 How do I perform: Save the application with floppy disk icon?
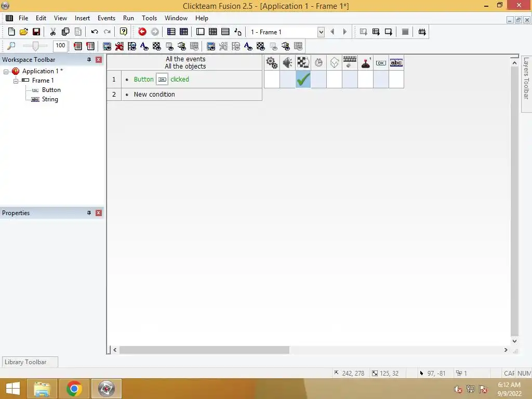click(36, 32)
